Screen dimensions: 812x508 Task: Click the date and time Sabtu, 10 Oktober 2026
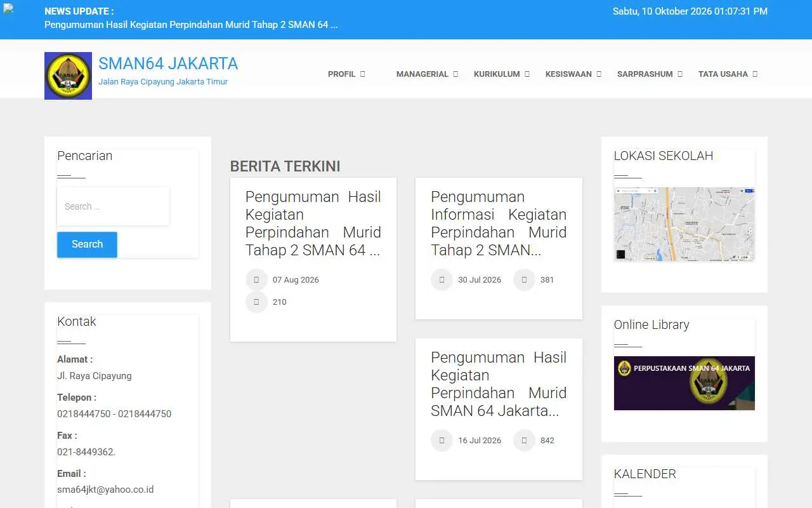(x=690, y=11)
